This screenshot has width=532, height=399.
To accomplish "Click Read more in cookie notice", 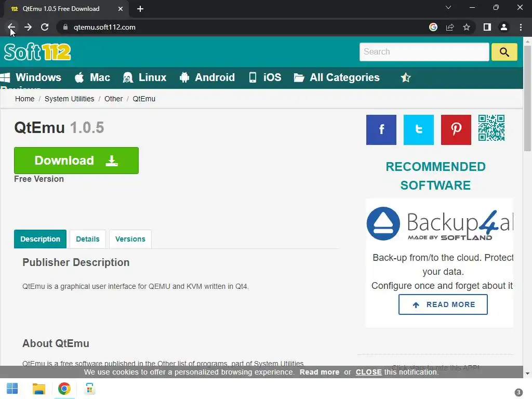I will tap(320, 372).
